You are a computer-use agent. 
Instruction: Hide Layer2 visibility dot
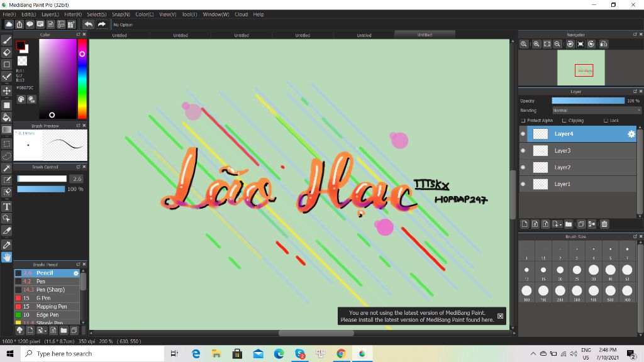[x=523, y=167]
